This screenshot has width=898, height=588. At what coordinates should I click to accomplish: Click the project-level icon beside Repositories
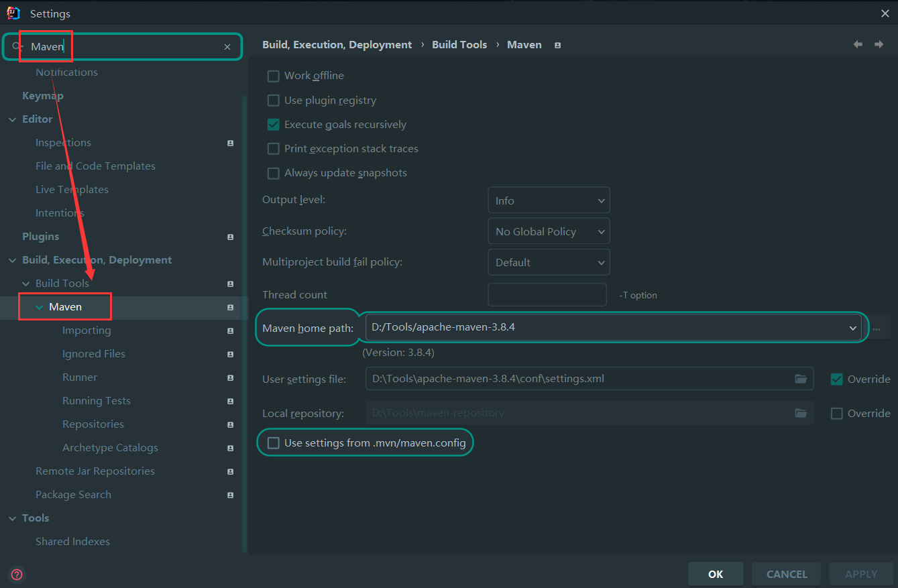pyautogui.click(x=230, y=424)
